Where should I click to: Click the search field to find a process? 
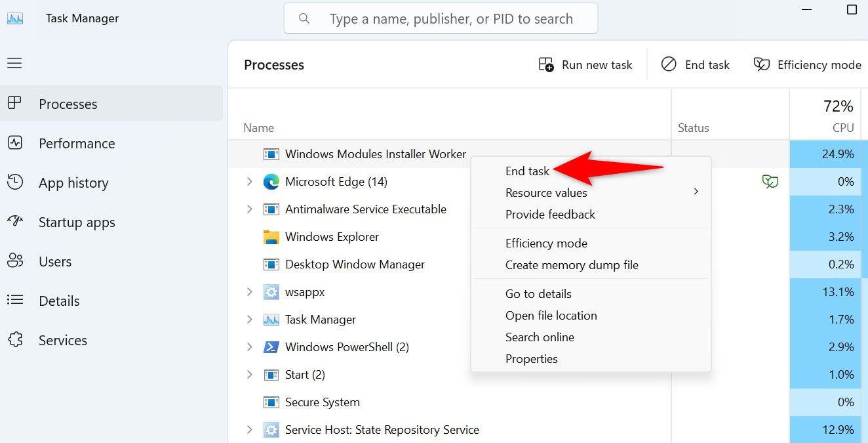click(x=440, y=18)
